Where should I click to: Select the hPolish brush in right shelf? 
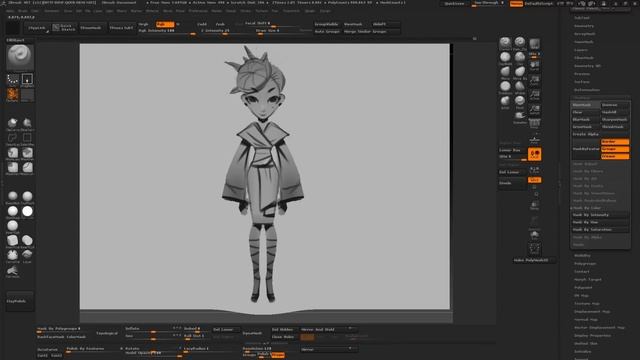520,87
